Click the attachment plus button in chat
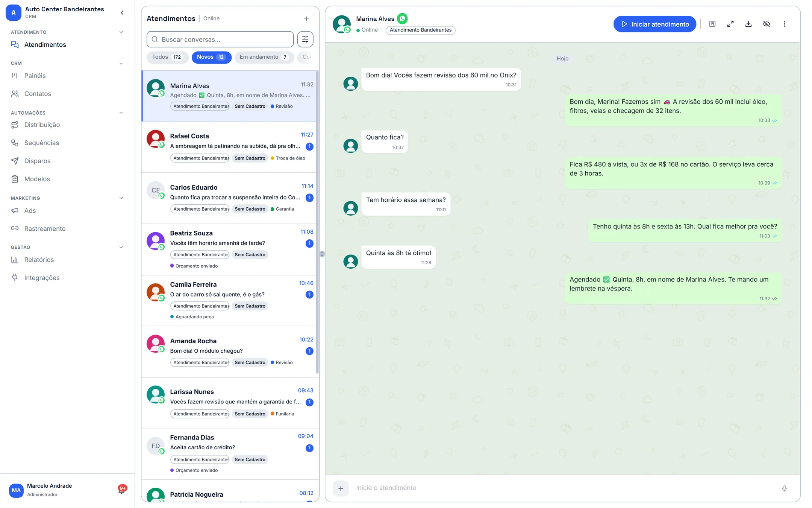The width and height of the screenshot is (812, 508). pyautogui.click(x=341, y=488)
